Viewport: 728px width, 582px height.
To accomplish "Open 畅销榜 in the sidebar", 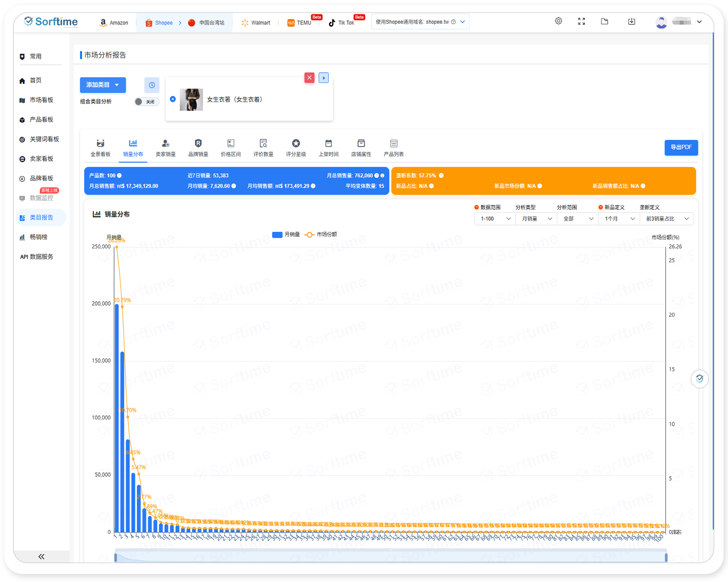I will pos(38,237).
